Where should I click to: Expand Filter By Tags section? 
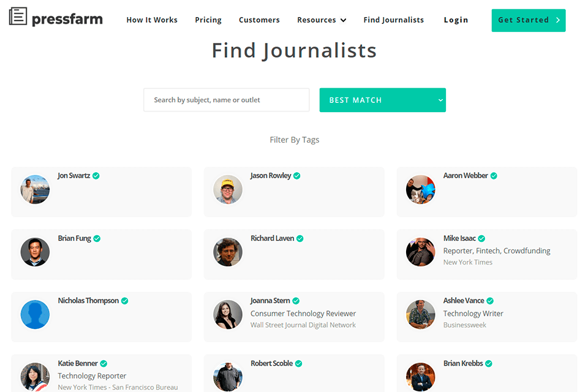[294, 140]
